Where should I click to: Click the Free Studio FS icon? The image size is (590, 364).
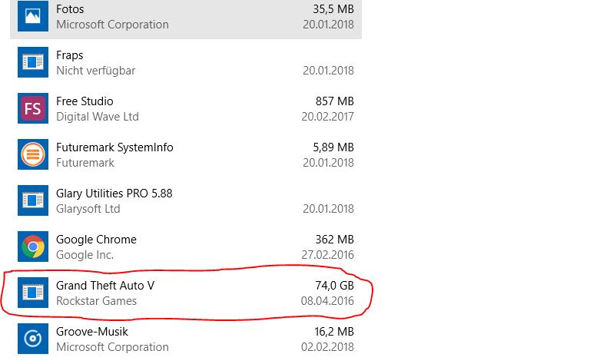coord(33,108)
